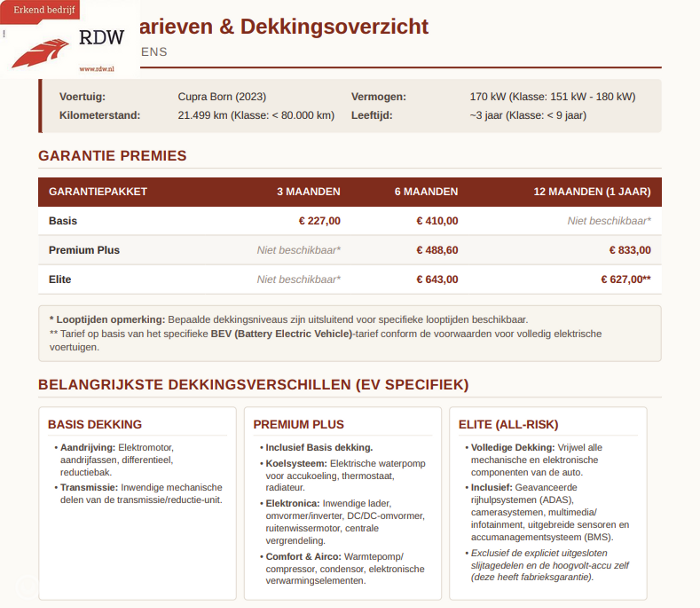Screen dimensions: 700x608
Task: Click the 'Aandrijving:' bullet label
Action: 88,448
